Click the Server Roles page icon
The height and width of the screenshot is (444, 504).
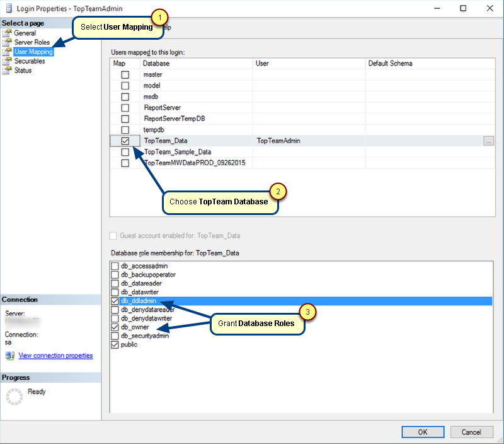(x=8, y=42)
